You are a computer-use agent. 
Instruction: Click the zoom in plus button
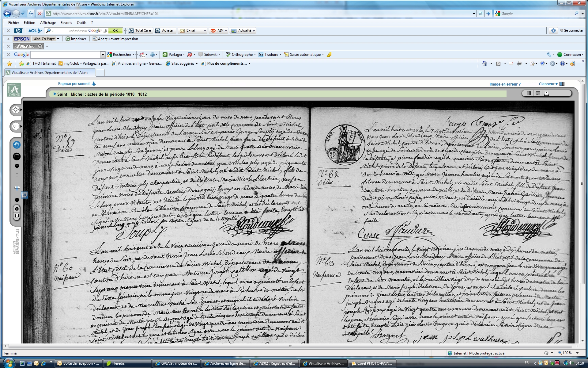[17, 166]
